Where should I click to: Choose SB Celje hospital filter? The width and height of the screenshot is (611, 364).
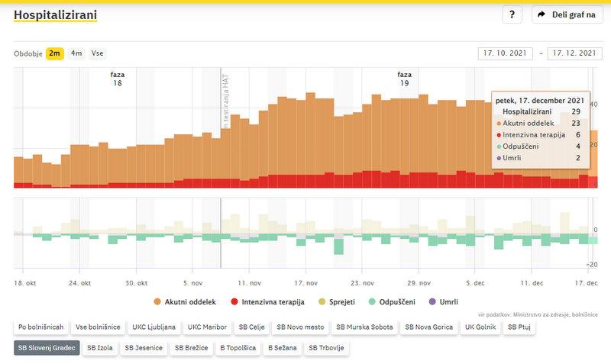251,327
